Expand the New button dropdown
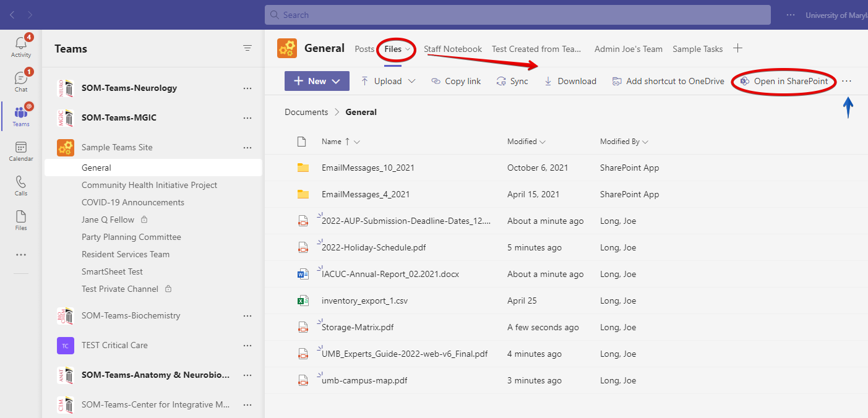 click(x=336, y=81)
